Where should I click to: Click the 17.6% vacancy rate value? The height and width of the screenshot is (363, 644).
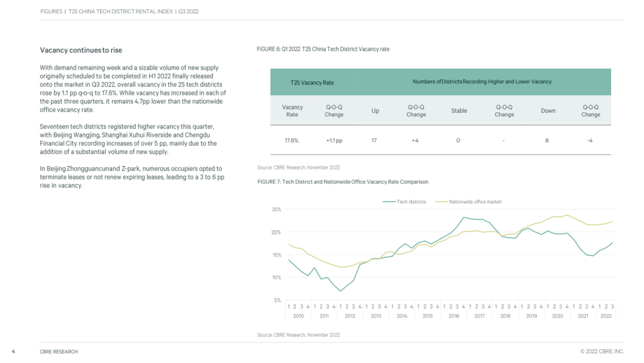tap(292, 141)
